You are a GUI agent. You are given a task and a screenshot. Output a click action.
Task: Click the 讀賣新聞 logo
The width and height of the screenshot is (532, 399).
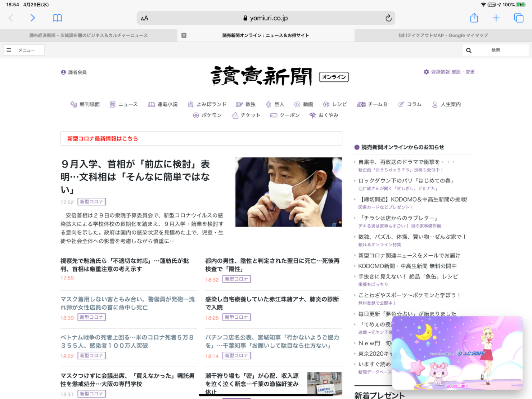(x=261, y=76)
